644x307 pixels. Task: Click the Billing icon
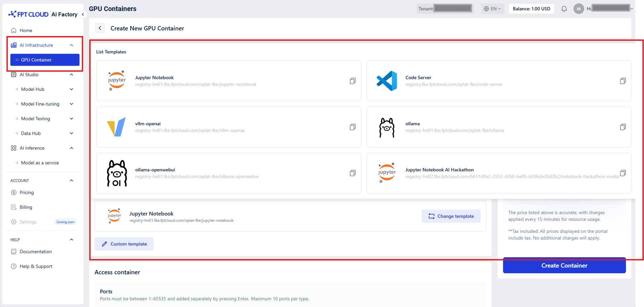point(14,207)
